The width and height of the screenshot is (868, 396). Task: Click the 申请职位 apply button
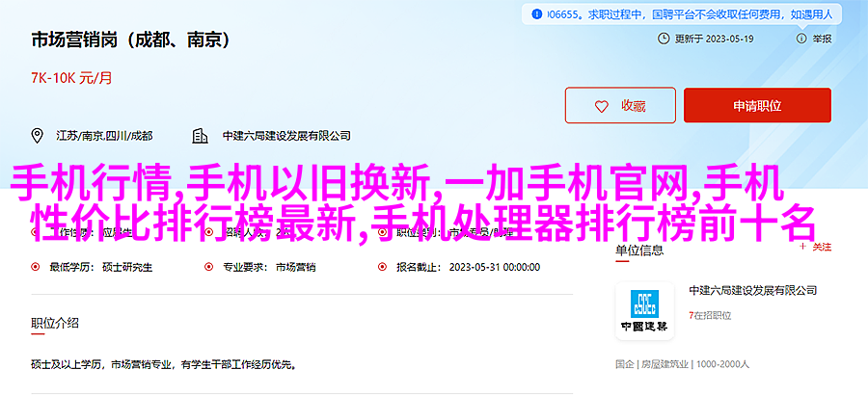(757, 105)
